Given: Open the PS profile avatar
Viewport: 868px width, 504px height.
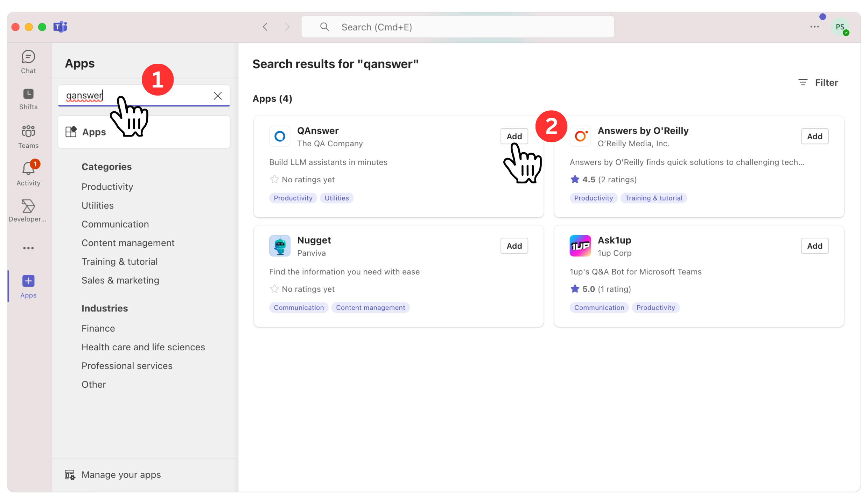Looking at the screenshot, I should click(840, 27).
